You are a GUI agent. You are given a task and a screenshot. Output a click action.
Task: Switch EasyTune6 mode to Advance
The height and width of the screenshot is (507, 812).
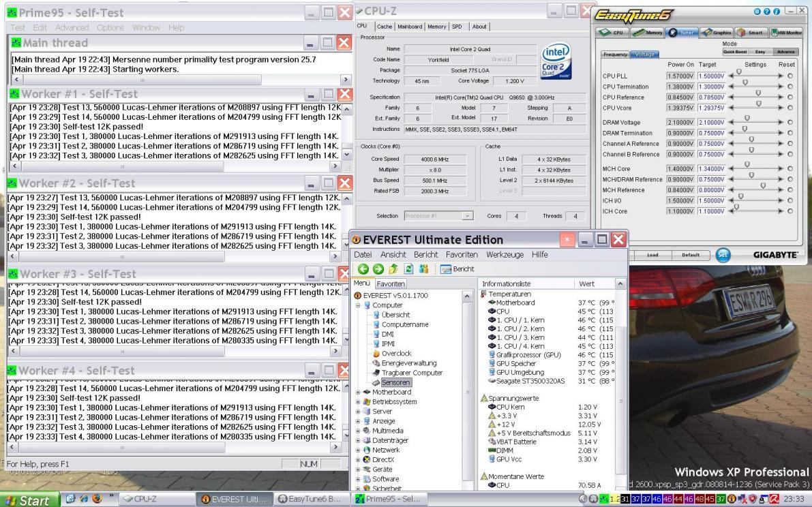click(x=785, y=52)
